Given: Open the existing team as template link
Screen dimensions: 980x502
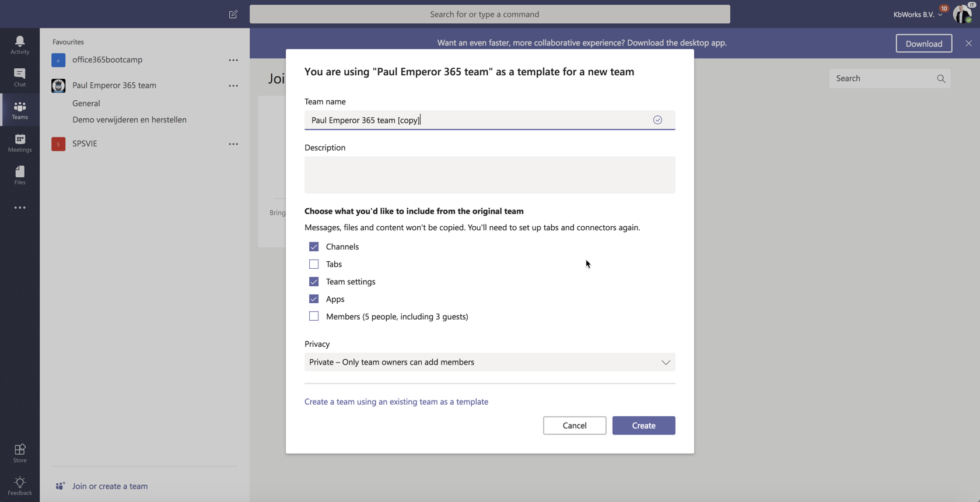Looking at the screenshot, I should point(396,402).
